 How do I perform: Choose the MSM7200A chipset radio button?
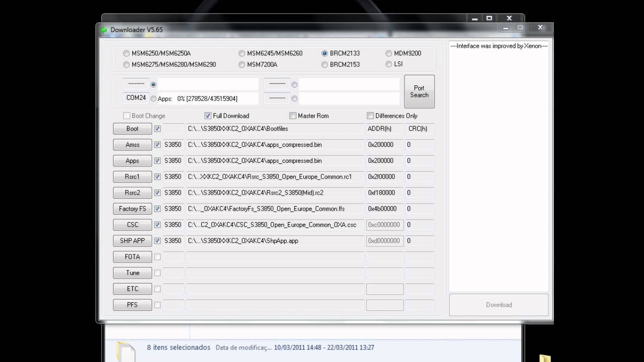pyautogui.click(x=242, y=64)
